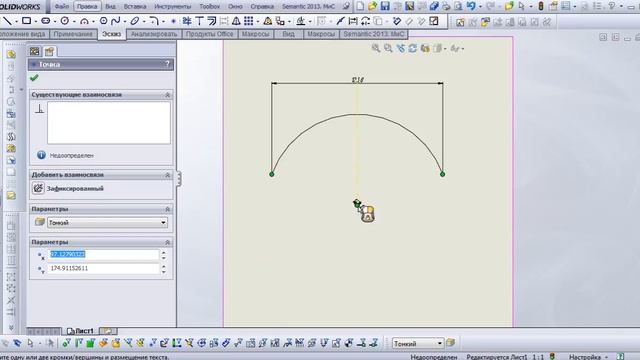The height and width of the screenshot is (360, 640).
Task: Click the FeatureManager tab icon
Action: (x=35, y=51)
